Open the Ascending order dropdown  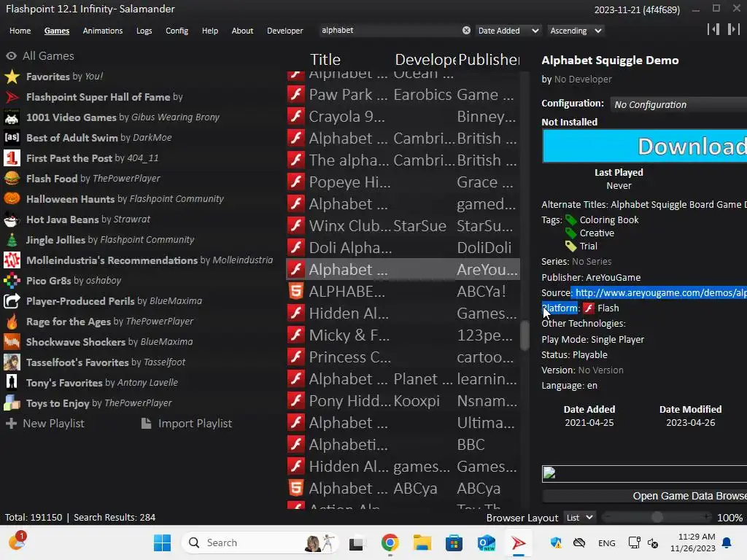tap(576, 31)
